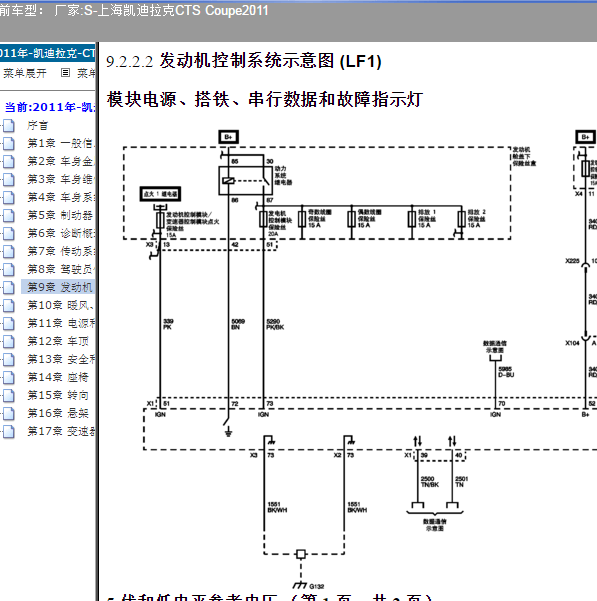Open 第12章 车顶 chapter
The image size is (597, 601).
(58, 341)
